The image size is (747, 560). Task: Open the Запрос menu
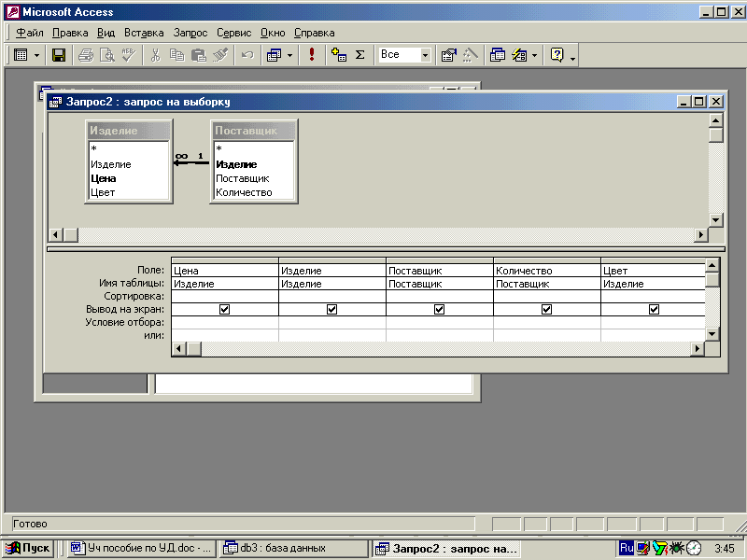click(190, 33)
